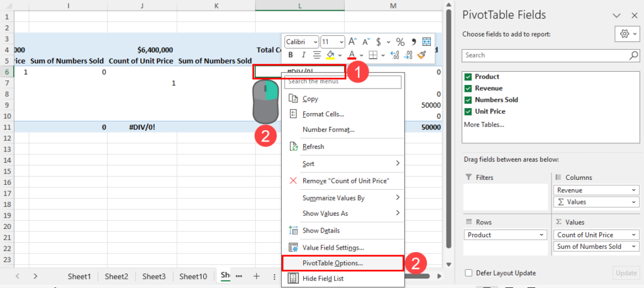Increase font size in mini toolbar
Image resolution: width=644 pixels, height=288 pixels.
coord(352,42)
